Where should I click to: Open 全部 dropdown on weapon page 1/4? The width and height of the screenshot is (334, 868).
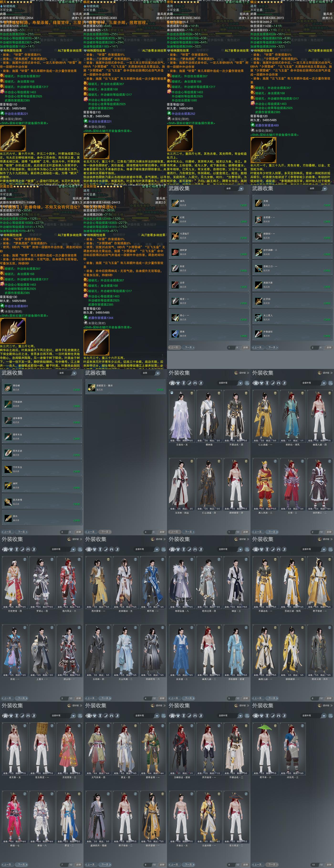[x=234, y=189]
